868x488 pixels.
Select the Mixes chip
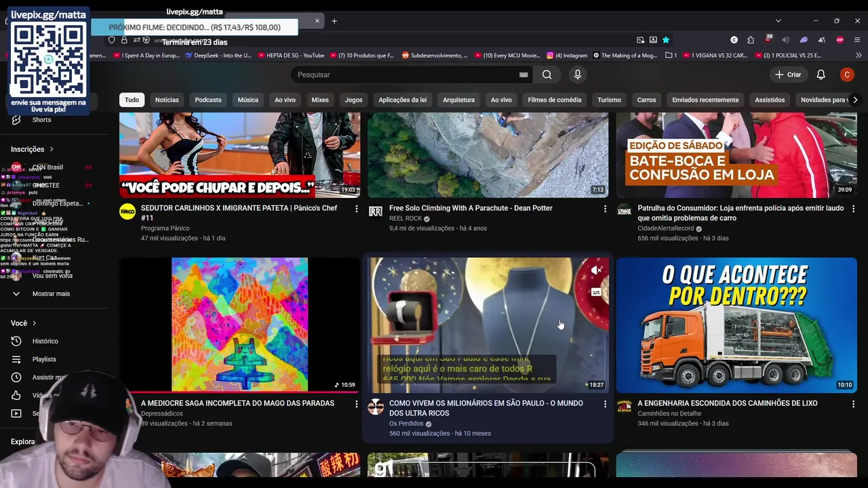[320, 100]
